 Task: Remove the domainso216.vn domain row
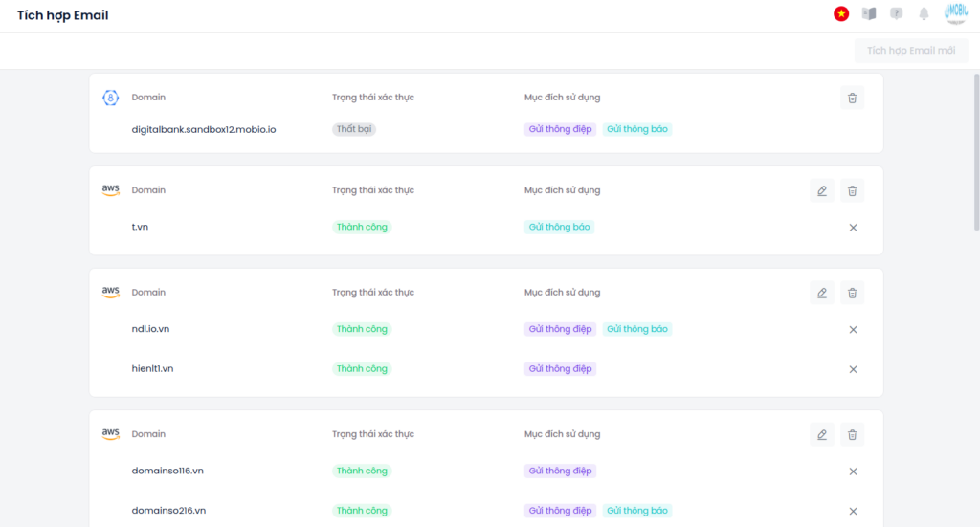[853, 511]
